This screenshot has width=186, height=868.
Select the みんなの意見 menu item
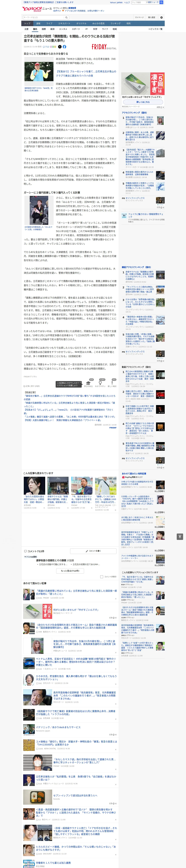tap(98, 23)
